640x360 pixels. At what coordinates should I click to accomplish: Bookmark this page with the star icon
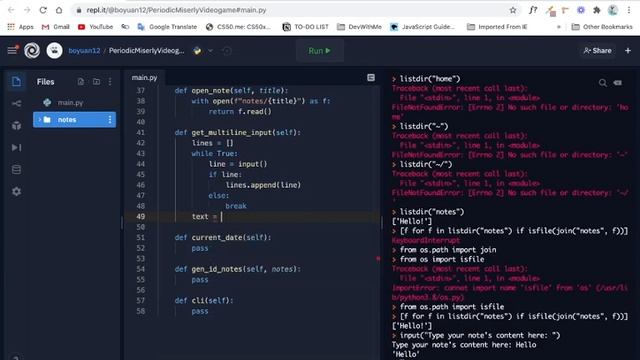coord(513,10)
